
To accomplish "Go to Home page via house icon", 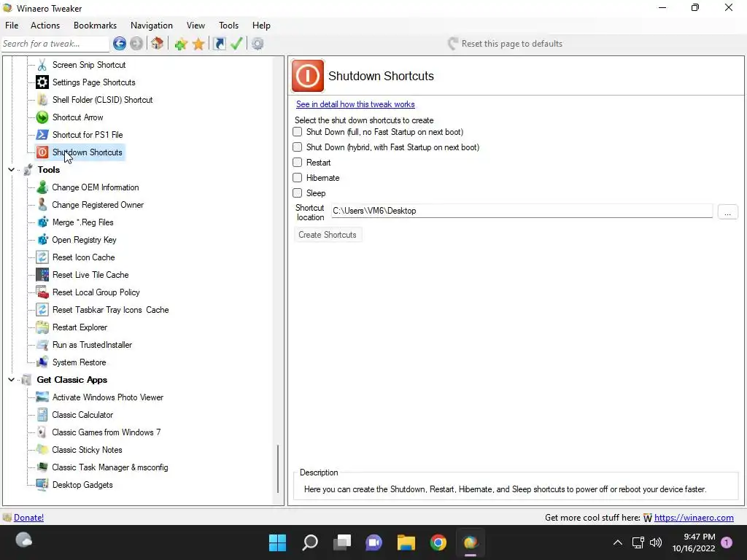I will 158,44.
